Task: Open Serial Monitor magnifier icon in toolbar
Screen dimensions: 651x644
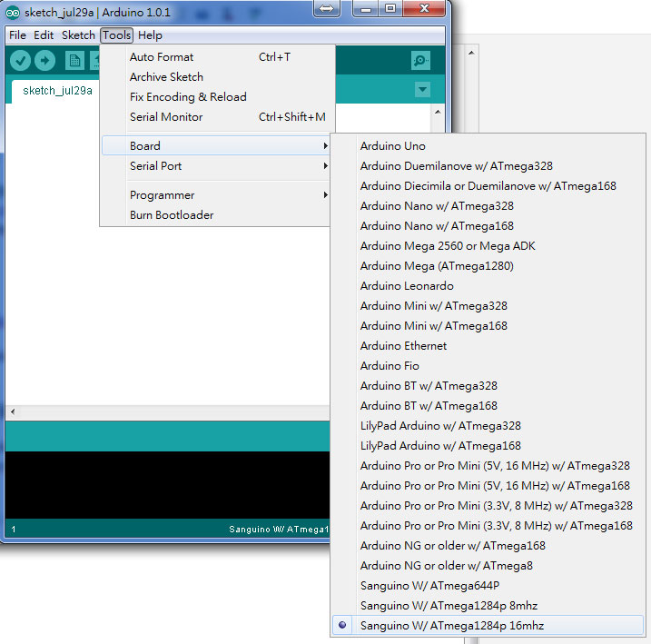Action: 420,61
